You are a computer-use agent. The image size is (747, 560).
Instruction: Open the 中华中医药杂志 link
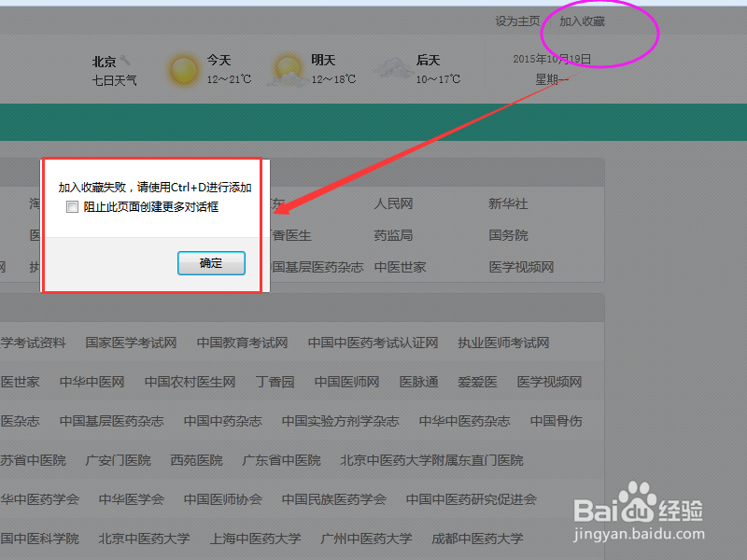[464, 421]
